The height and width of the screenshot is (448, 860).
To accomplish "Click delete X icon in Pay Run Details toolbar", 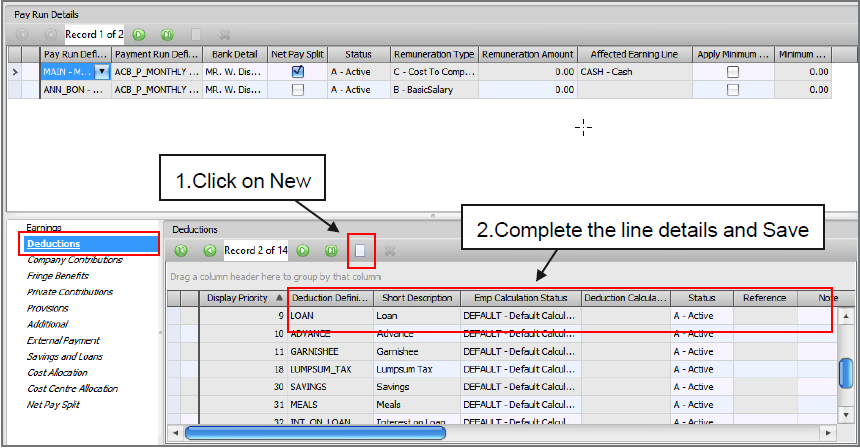I will click(224, 35).
